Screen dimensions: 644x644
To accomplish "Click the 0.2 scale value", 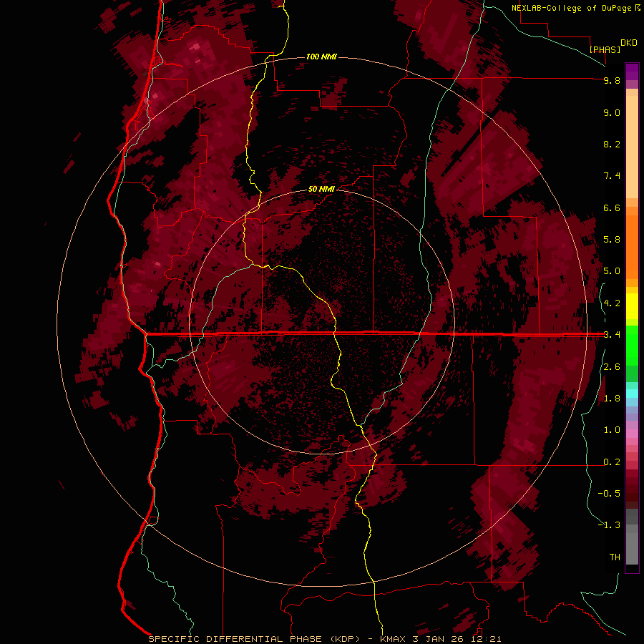I will pos(612,462).
